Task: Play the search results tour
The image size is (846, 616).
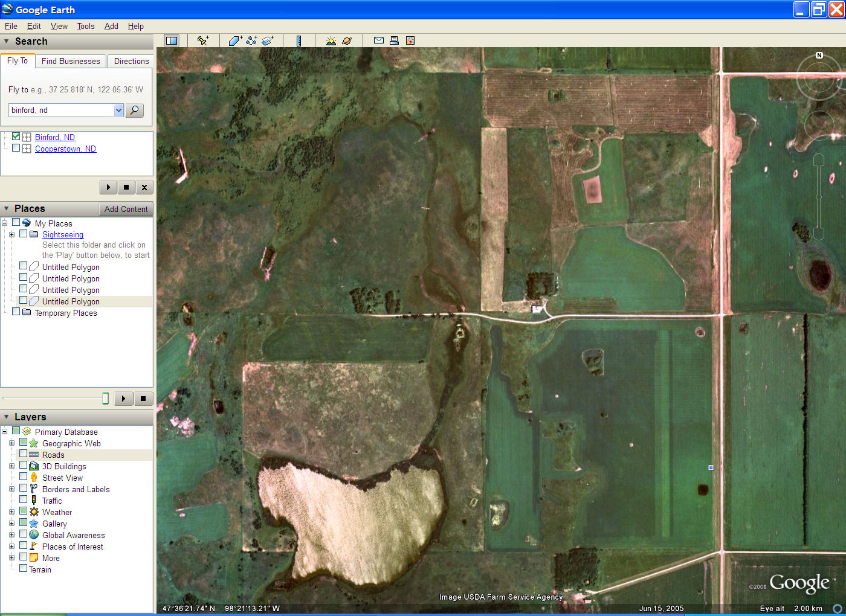Action: point(108,187)
